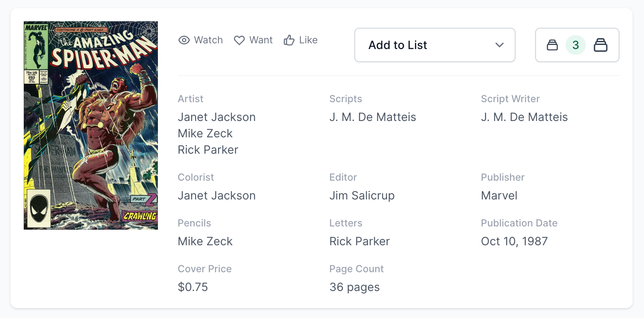Screen dimensions: 644x318
Task: Click the eye icon beside Watch
Action: pyautogui.click(x=184, y=40)
